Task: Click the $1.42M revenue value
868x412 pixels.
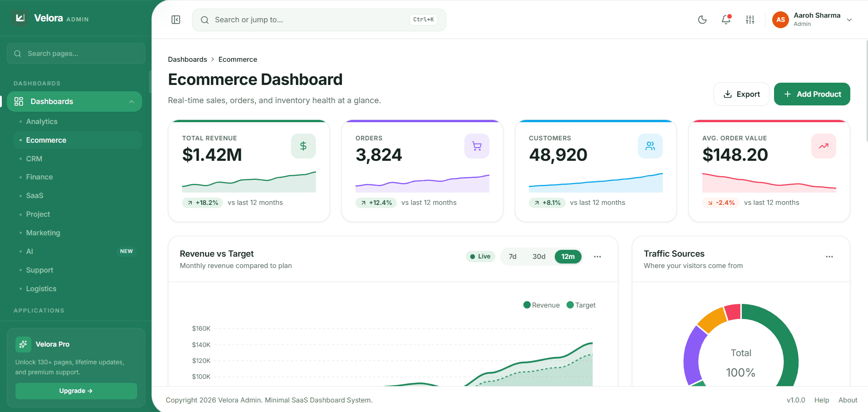Action: tap(212, 155)
